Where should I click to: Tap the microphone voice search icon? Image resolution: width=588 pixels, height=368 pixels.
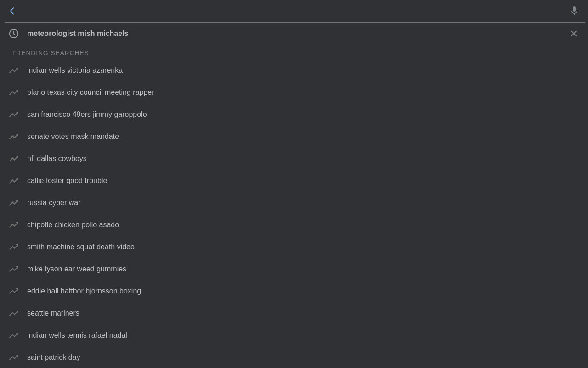click(x=574, y=11)
